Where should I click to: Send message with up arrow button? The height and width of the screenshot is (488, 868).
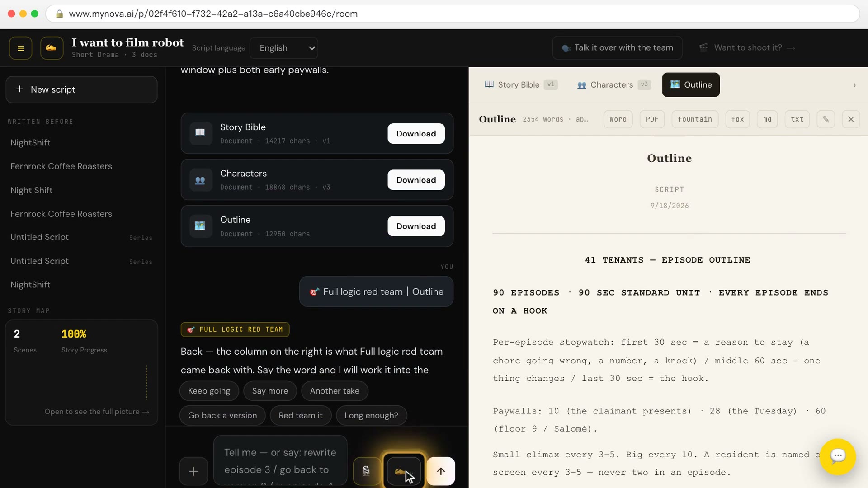pos(441,471)
